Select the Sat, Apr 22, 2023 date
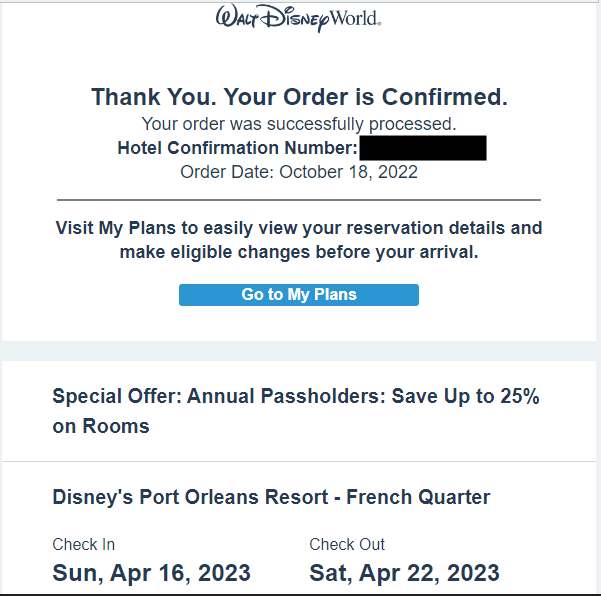This screenshot has height=596, width=601. pyautogui.click(x=404, y=573)
